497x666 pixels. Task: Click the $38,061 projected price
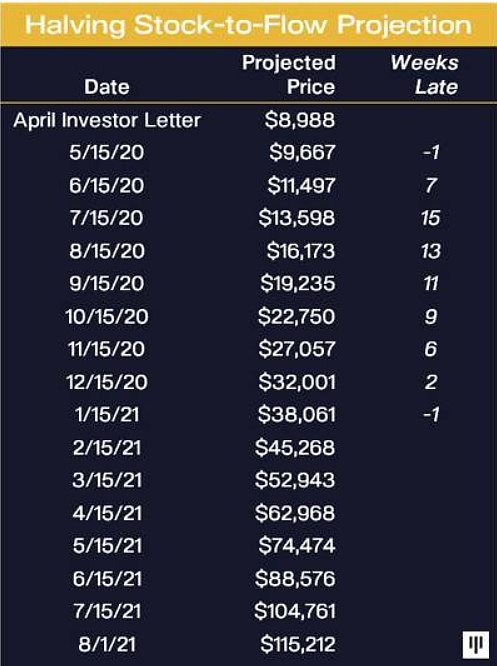[297, 415]
